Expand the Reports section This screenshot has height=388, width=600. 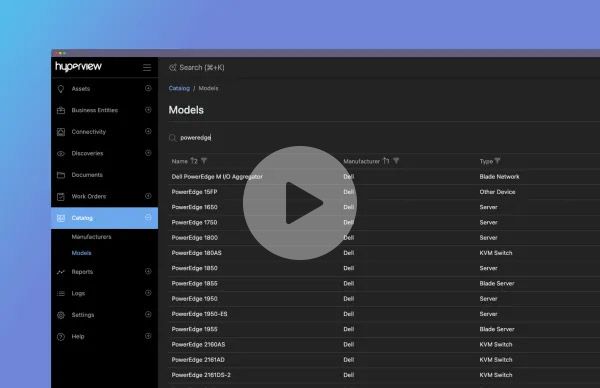click(148, 271)
